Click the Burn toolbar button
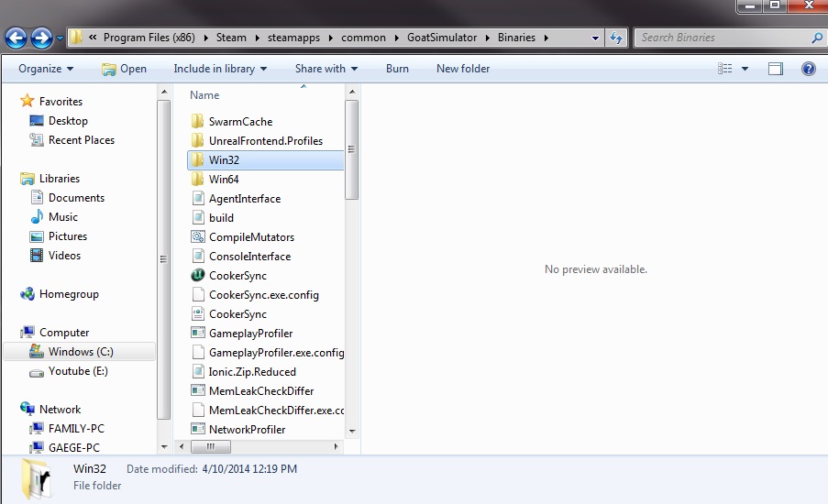The width and height of the screenshot is (828, 504). pos(397,69)
